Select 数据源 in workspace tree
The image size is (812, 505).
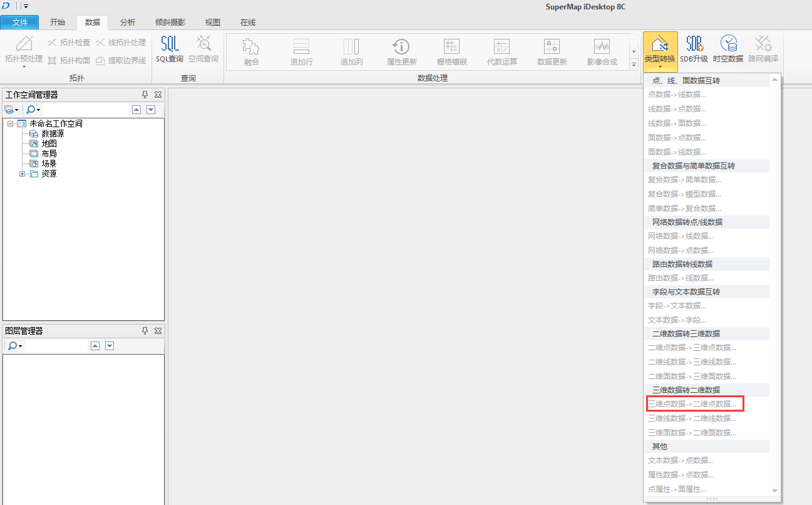(x=53, y=133)
